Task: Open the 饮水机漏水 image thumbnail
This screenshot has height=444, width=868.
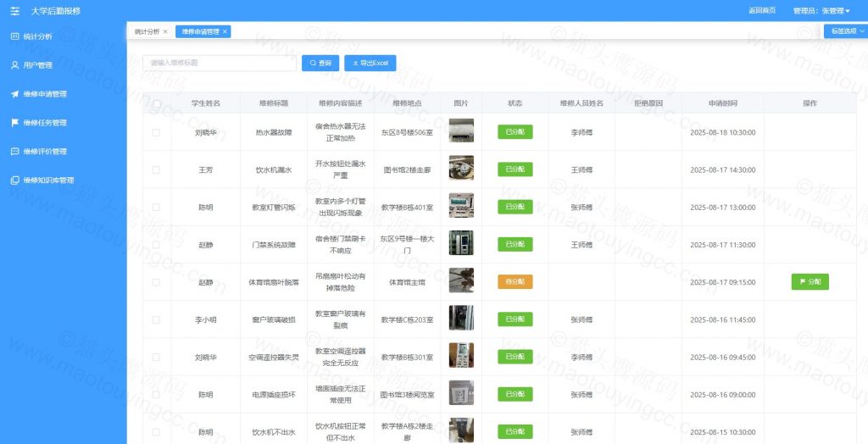Action: pyautogui.click(x=461, y=169)
